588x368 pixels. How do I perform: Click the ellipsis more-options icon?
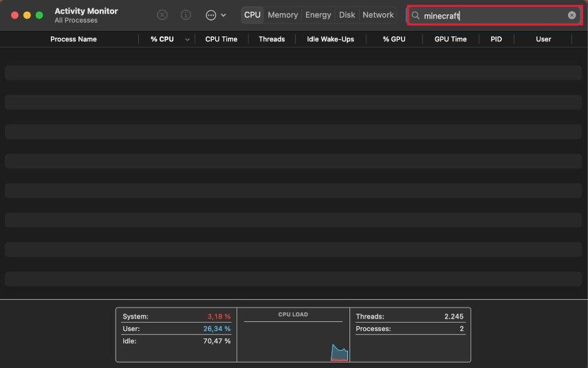[x=211, y=15]
